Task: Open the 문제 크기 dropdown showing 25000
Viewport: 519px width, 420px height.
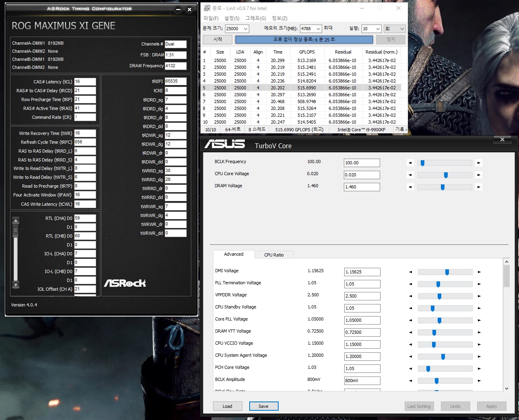Action: (237, 29)
